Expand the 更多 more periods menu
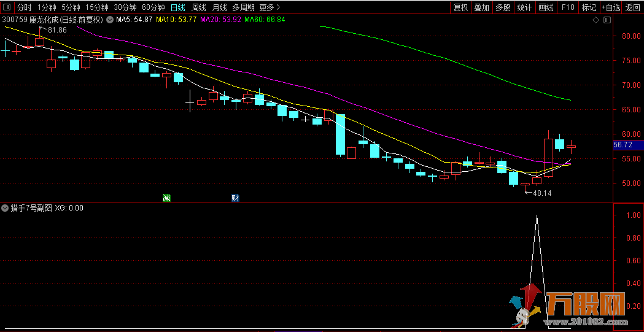Viewport: 644px width, 332px height. click(270, 7)
